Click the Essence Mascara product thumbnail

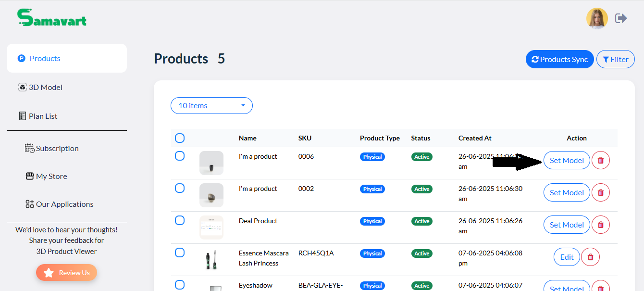(211, 260)
